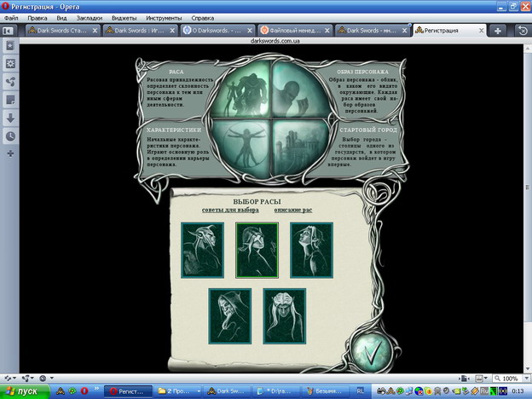Launch Opera from quick launch bar
532x399 pixels.
click(x=84, y=390)
